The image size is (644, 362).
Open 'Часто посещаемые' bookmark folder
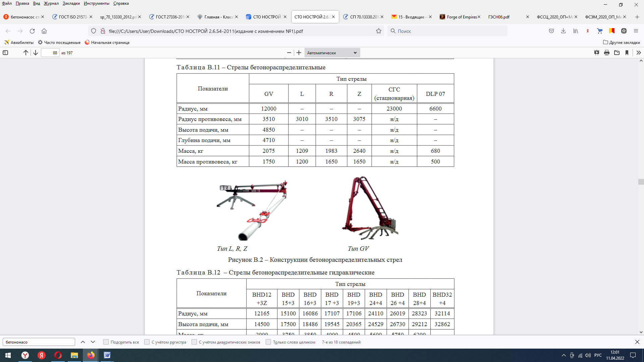59,43
